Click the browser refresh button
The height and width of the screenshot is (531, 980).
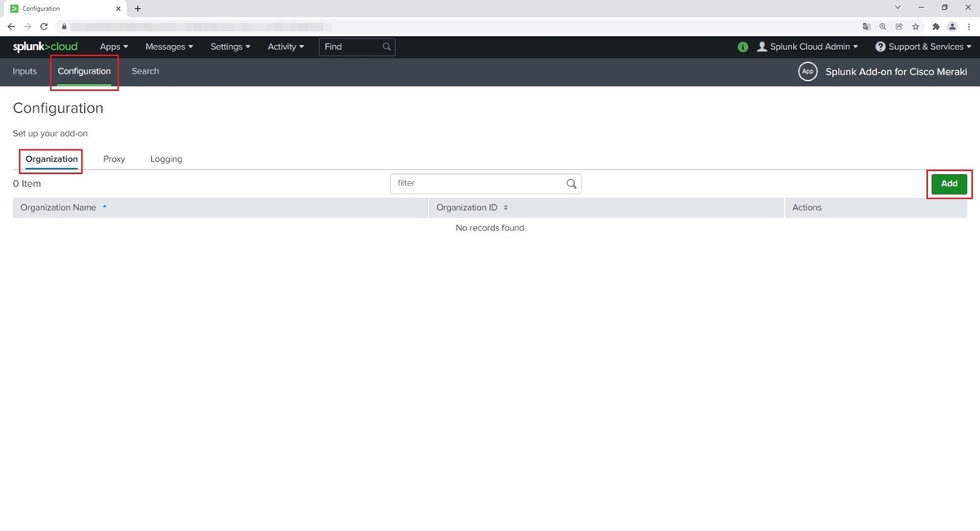coord(43,26)
